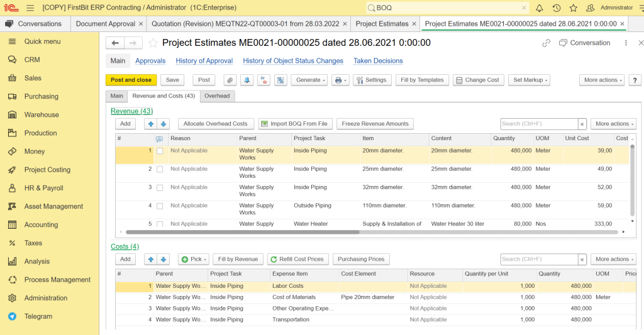Open favorites star in title bar
Viewport: 644px width, 335px height.
(x=574, y=8)
